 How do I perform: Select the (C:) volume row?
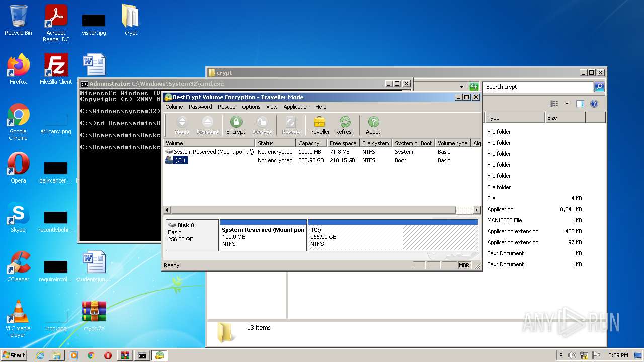click(322, 160)
